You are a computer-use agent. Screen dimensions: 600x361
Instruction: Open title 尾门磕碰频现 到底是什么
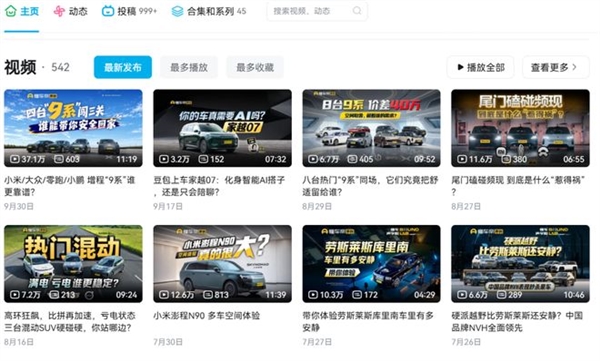tap(518, 186)
